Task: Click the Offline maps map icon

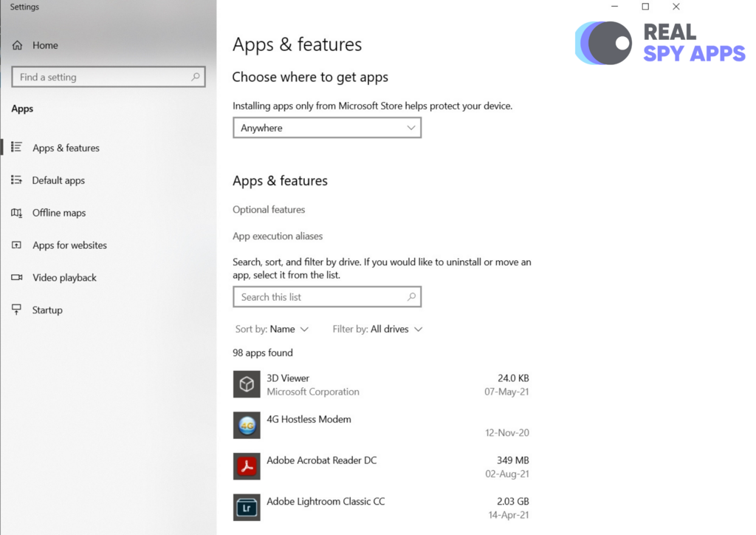Action: pos(17,213)
